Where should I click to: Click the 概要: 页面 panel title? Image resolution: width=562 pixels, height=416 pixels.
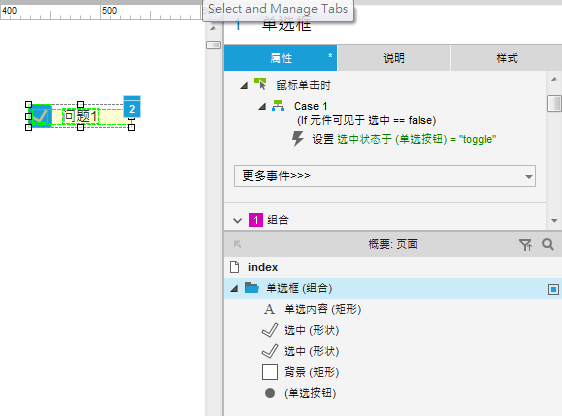click(393, 244)
